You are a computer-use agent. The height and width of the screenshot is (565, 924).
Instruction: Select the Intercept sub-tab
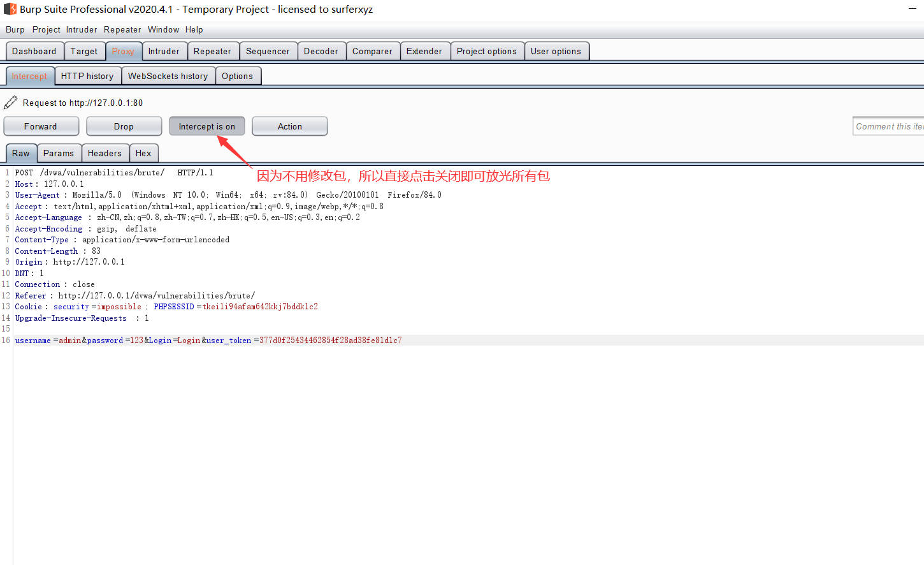29,76
